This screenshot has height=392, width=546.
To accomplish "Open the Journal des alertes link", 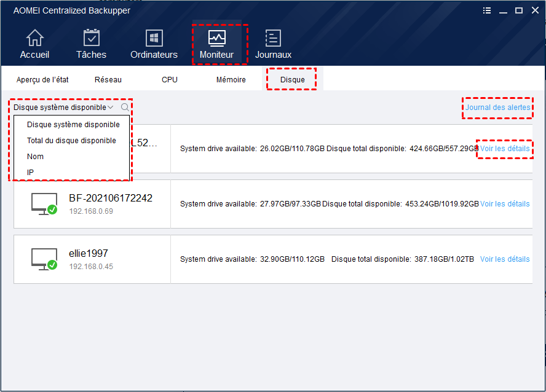I will (x=497, y=108).
